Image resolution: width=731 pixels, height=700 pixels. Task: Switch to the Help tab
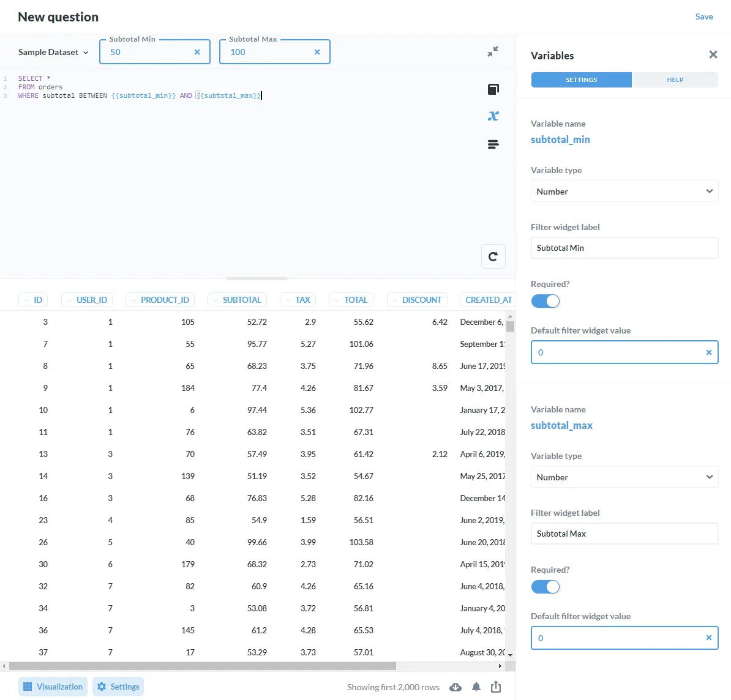point(675,80)
